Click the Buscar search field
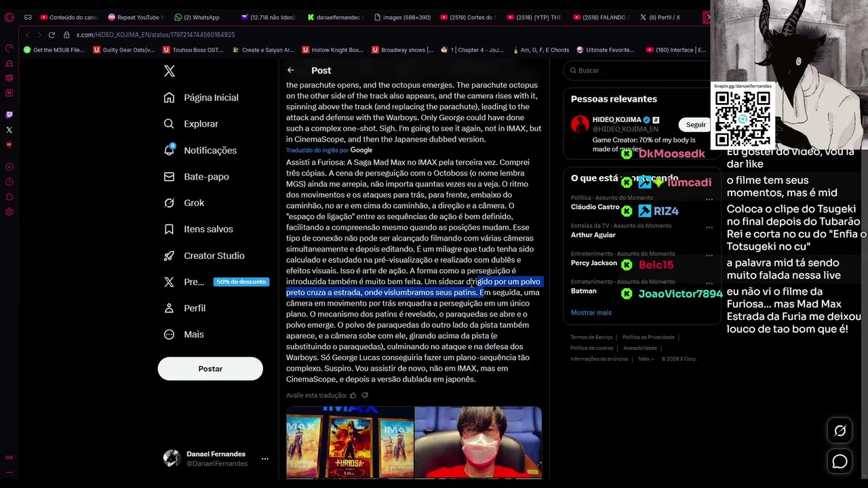Screen dimensions: 868x488 point(636,70)
